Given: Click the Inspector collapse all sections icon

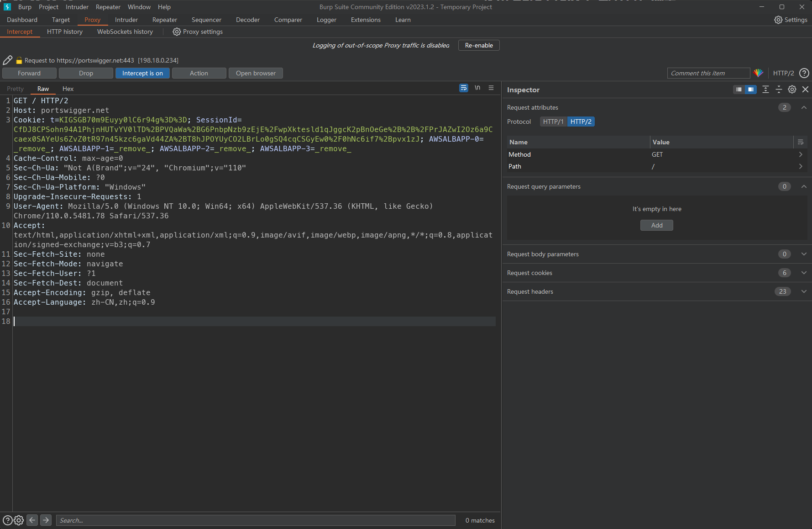Looking at the screenshot, I should pos(779,90).
